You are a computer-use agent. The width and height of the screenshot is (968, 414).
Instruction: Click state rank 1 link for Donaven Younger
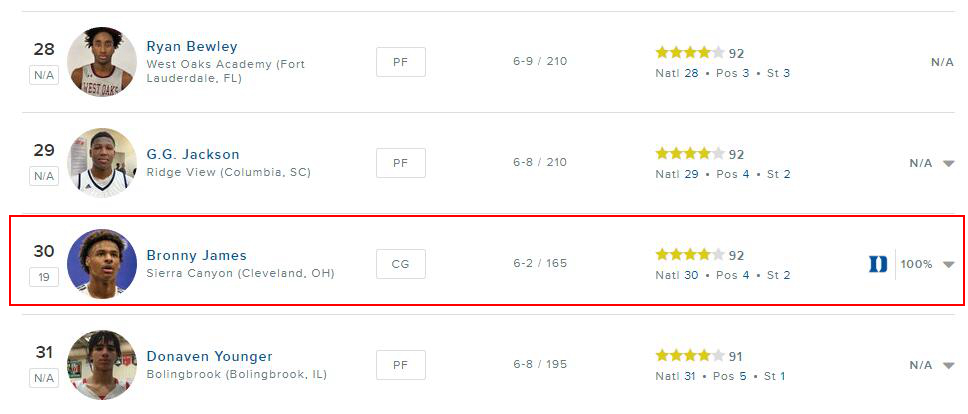pos(782,376)
